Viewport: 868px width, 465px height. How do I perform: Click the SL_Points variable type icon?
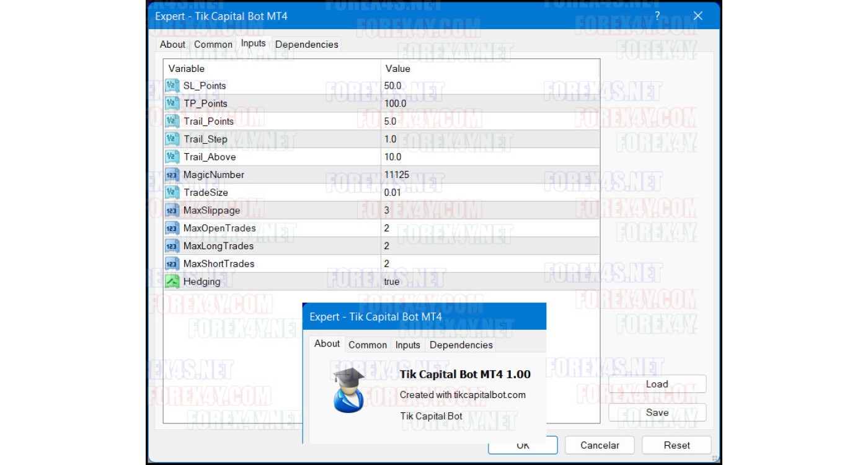172,86
